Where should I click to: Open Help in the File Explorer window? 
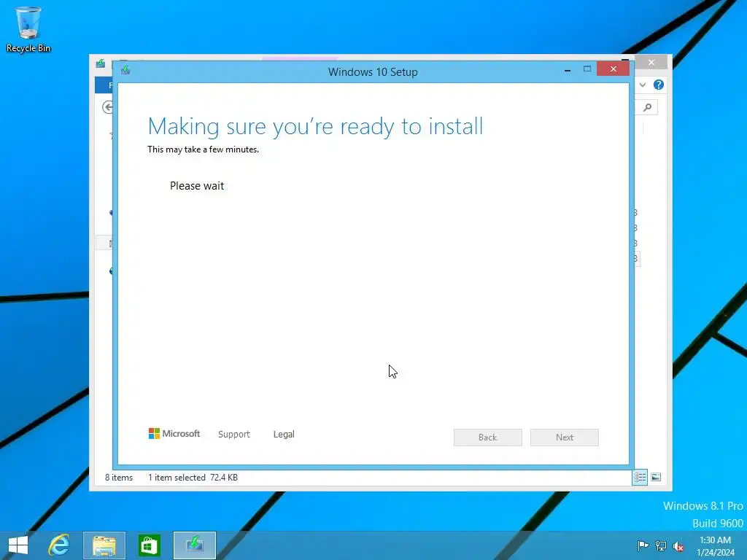(x=659, y=85)
